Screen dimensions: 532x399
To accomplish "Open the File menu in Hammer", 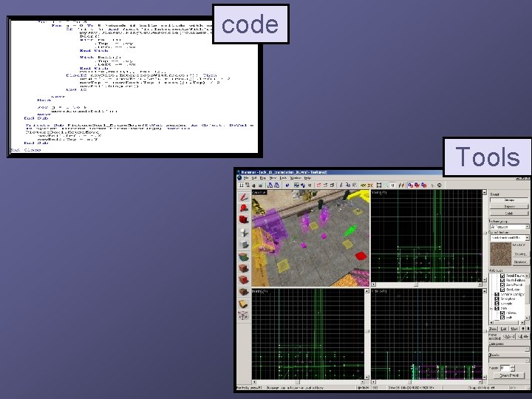I will [x=246, y=178].
